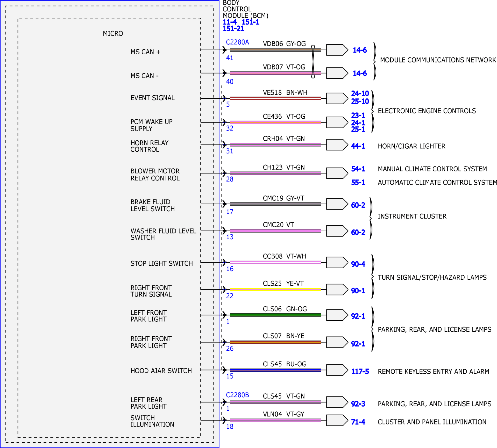Click the yellow CLS25 YE-VT wire

click(x=275, y=289)
